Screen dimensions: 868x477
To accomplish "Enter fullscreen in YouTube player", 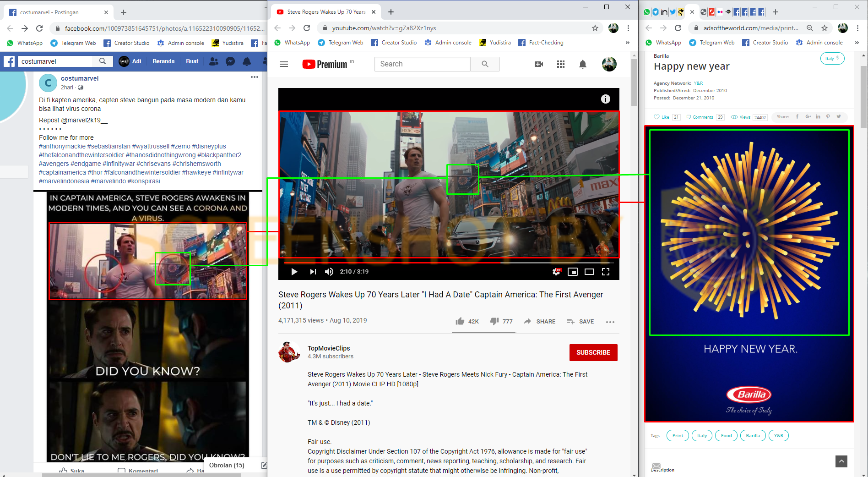I will click(x=606, y=272).
